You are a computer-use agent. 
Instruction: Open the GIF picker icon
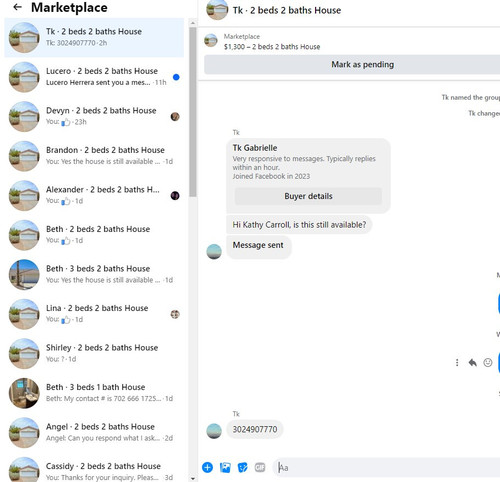click(x=260, y=467)
